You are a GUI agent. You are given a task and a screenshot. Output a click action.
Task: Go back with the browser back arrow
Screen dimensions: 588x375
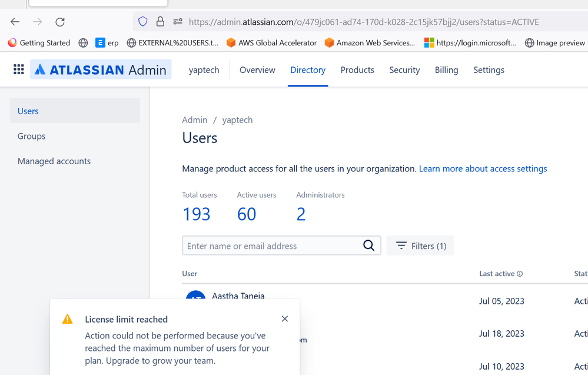coord(15,22)
